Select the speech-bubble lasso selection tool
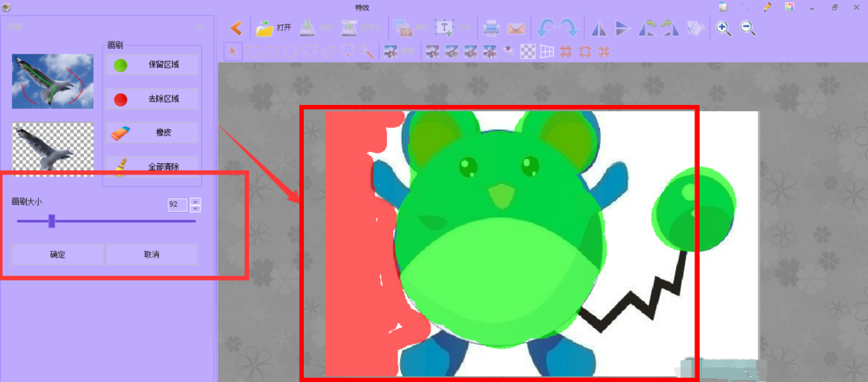 coord(347,51)
